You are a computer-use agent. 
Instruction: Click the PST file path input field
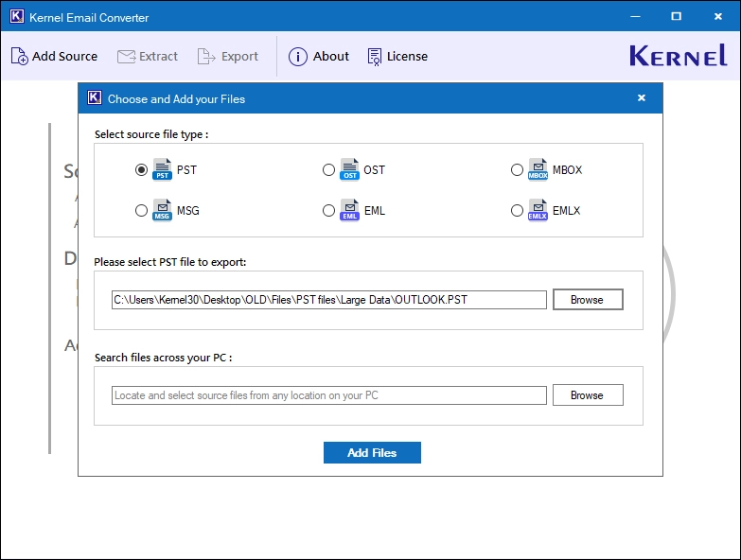coord(329,300)
